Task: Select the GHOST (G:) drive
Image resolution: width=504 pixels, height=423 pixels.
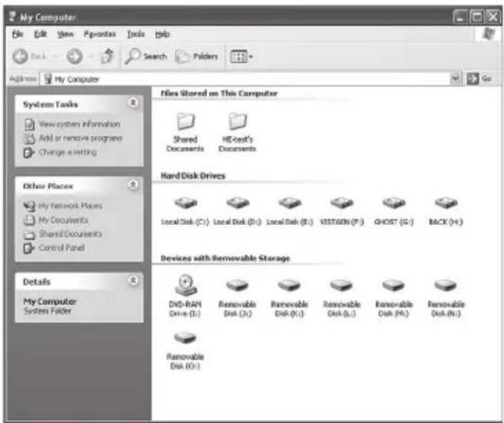Action: tap(393, 211)
